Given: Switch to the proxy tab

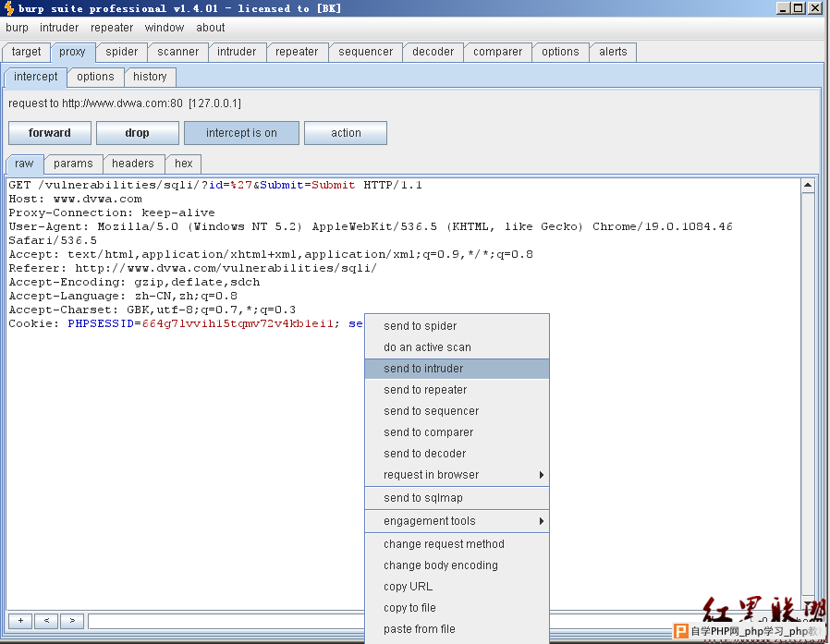Looking at the screenshot, I should tap(72, 52).
